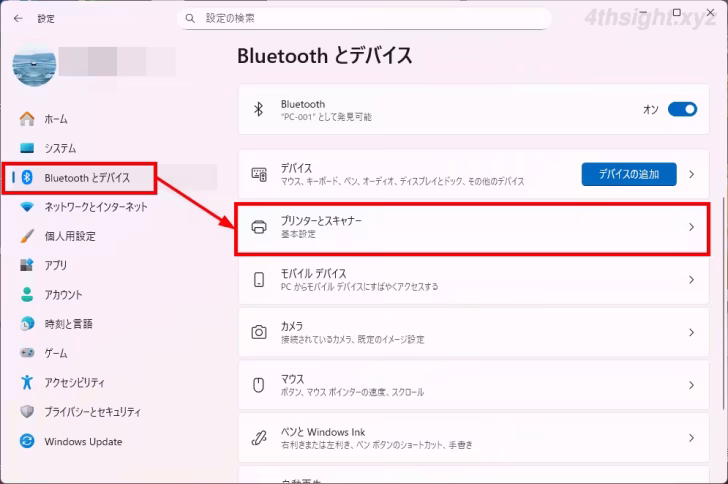The height and width of the screenshot is (484, 728).
Task: Open the マウス row chevron
Action: [691, 385]
